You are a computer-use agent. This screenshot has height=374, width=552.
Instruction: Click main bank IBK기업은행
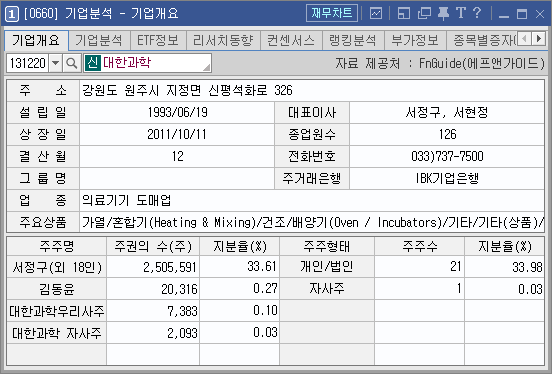pyautogui.click(x=447, y=178)
